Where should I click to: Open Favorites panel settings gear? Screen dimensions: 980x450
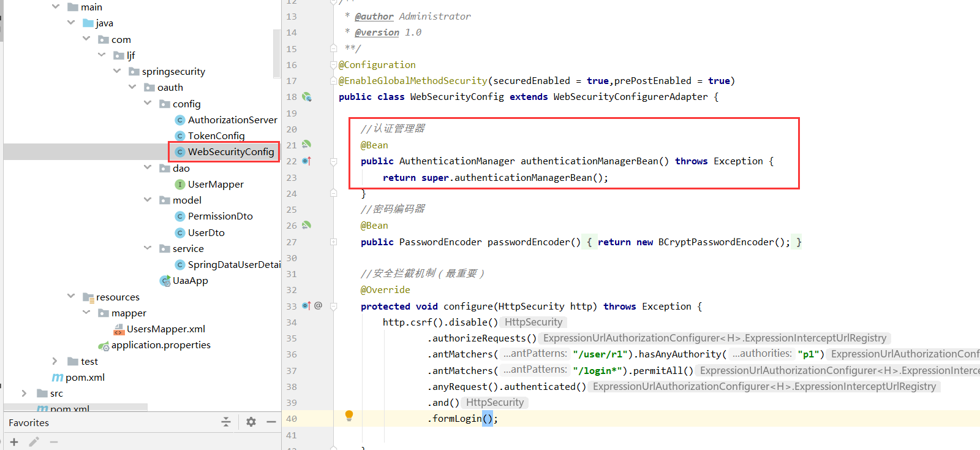(x=251, y=422)
